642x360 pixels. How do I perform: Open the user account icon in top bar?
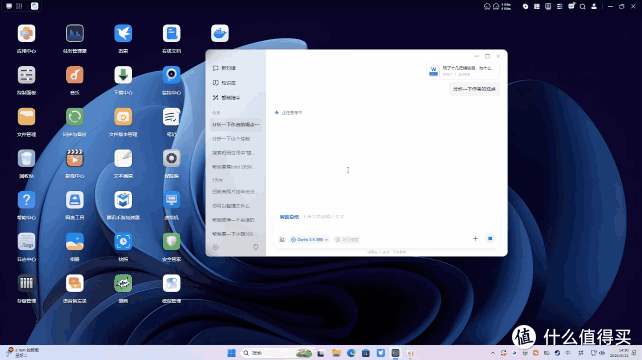(x=594, y=7)
